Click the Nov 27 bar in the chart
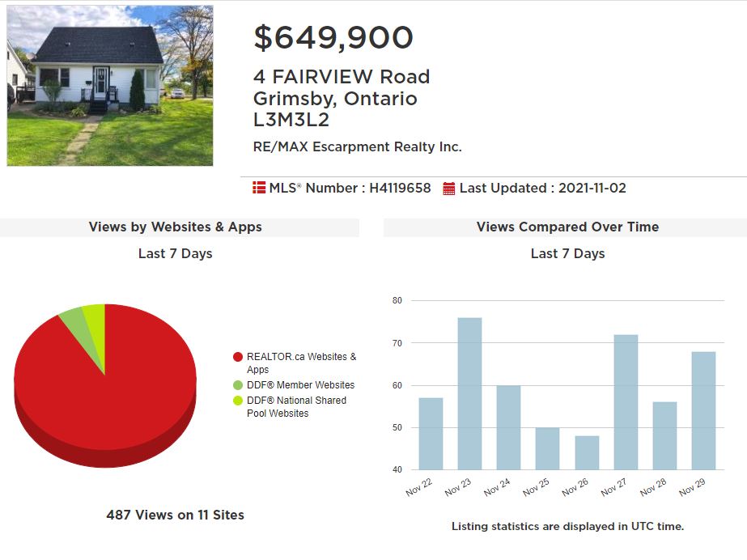This screenshot has width=747, height=560. 626,402
